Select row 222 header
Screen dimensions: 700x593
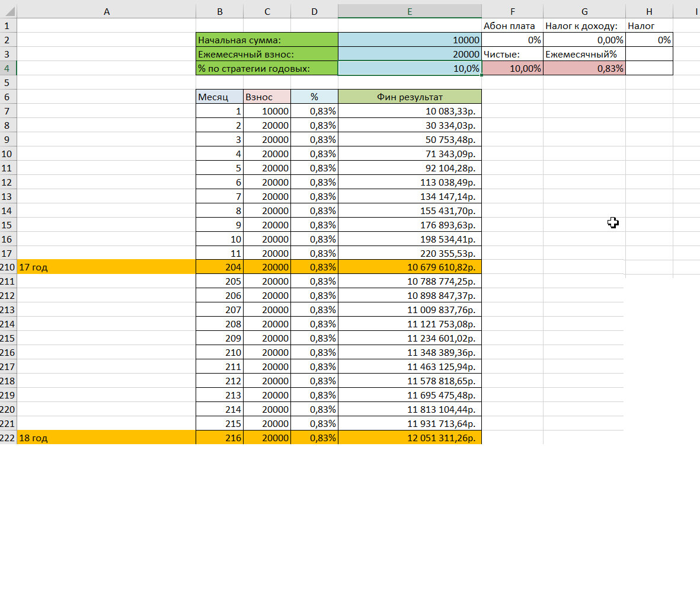point(8,438)
